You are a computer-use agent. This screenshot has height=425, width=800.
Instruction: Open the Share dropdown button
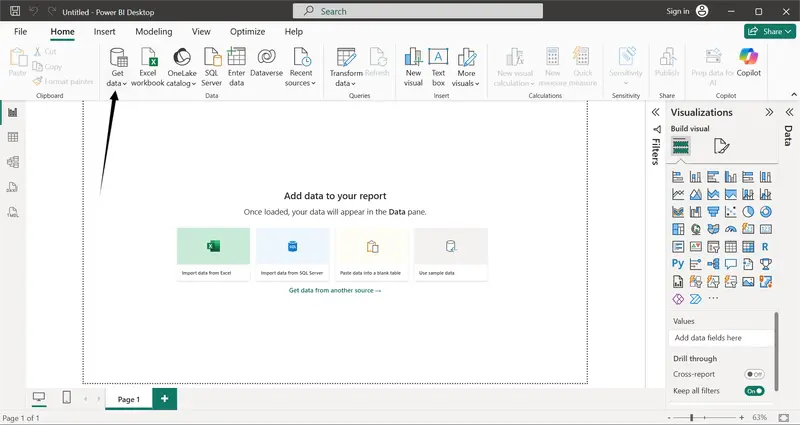click(769, 31)
